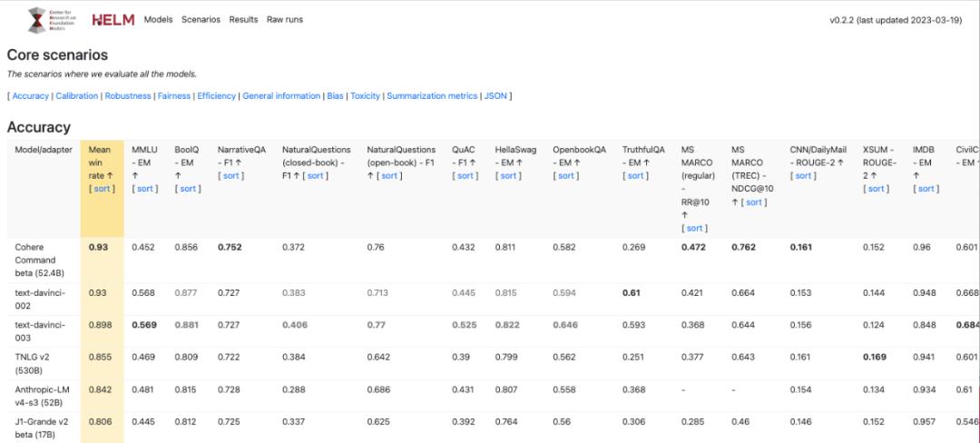Sort by BoolQ - EM column

[x=188, y=189]
